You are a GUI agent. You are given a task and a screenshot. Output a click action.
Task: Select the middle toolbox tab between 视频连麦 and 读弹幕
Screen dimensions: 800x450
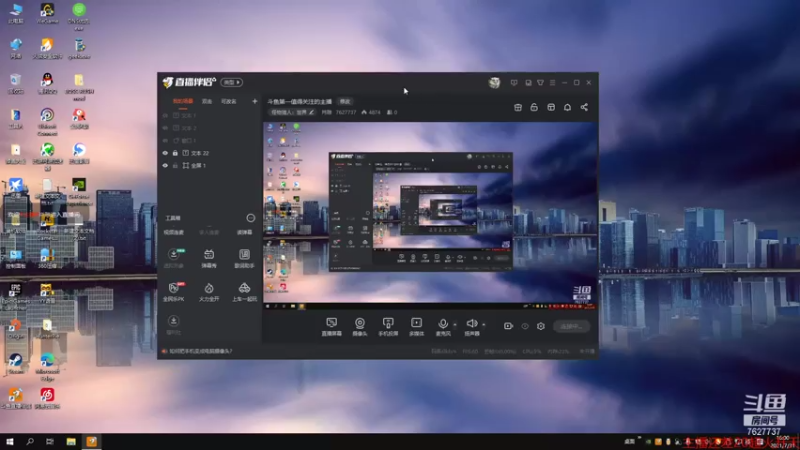(x=209, y=232)
